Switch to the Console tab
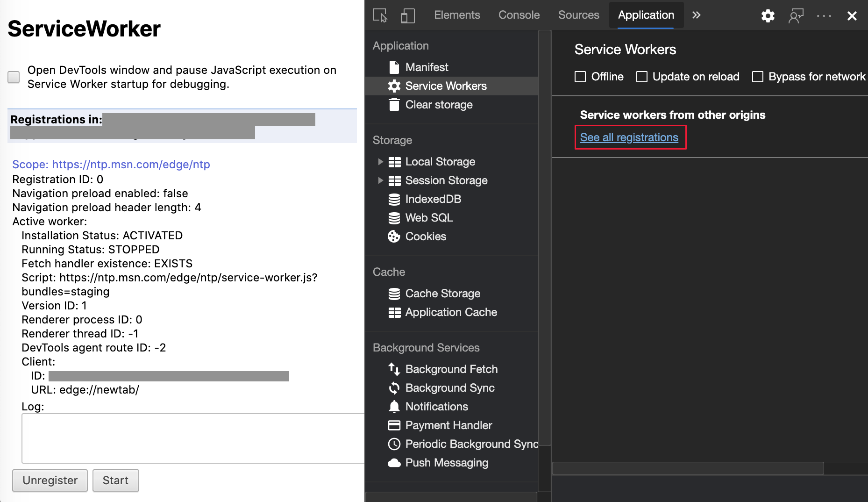Screen dimensions: 868x502 tap(519, 15)
